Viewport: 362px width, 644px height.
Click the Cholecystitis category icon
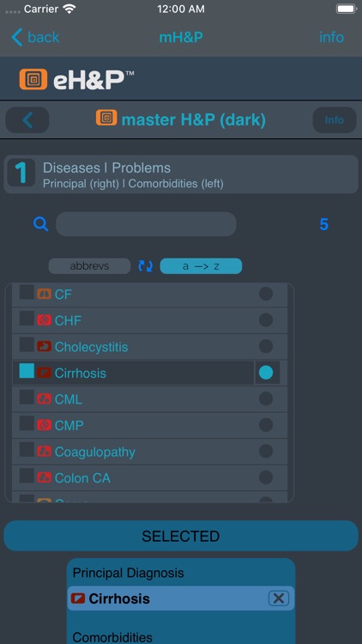click(x=44, y=346)
